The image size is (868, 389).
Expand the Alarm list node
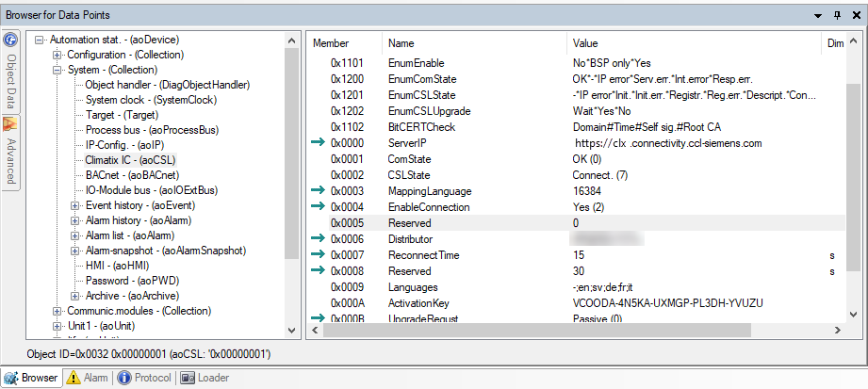coord(74,235)
